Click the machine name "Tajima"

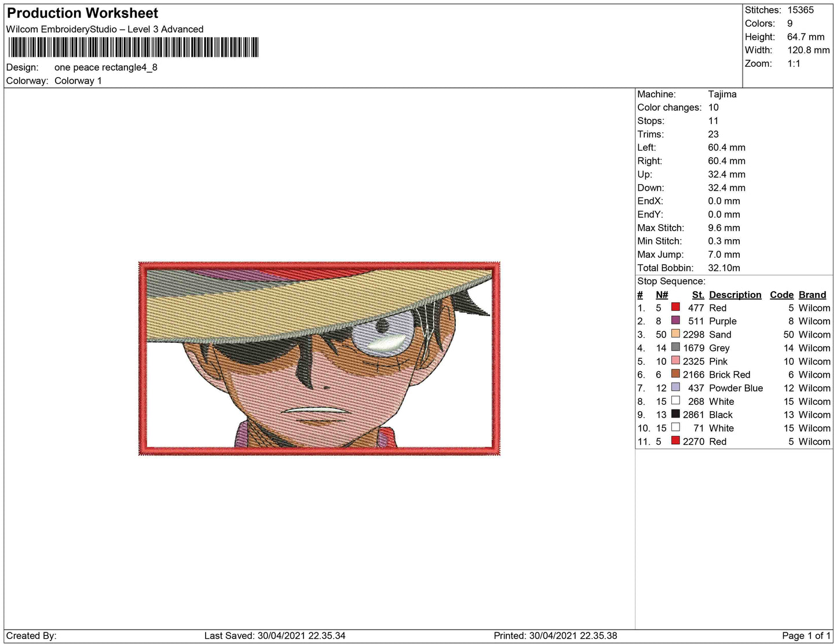(722, 94)
